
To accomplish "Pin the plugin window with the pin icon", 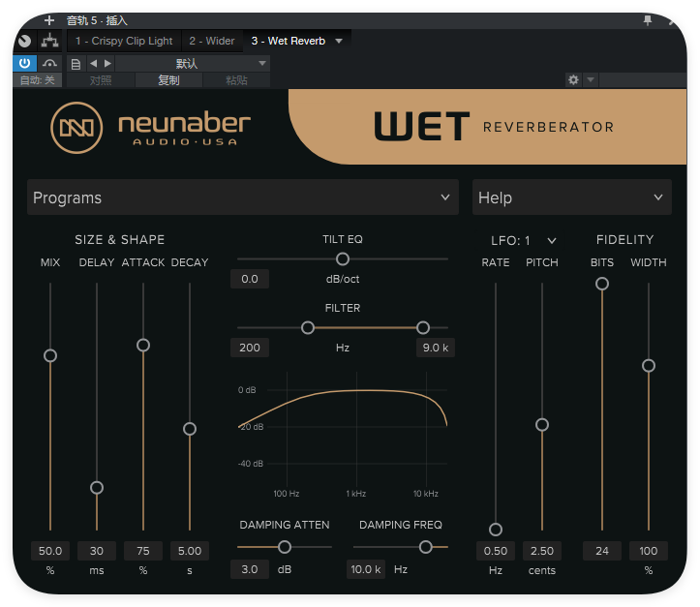I will point(648,20).
